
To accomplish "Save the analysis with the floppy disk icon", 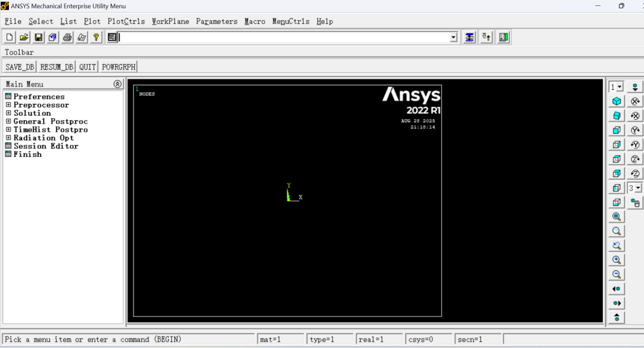I will click(38, 38).
